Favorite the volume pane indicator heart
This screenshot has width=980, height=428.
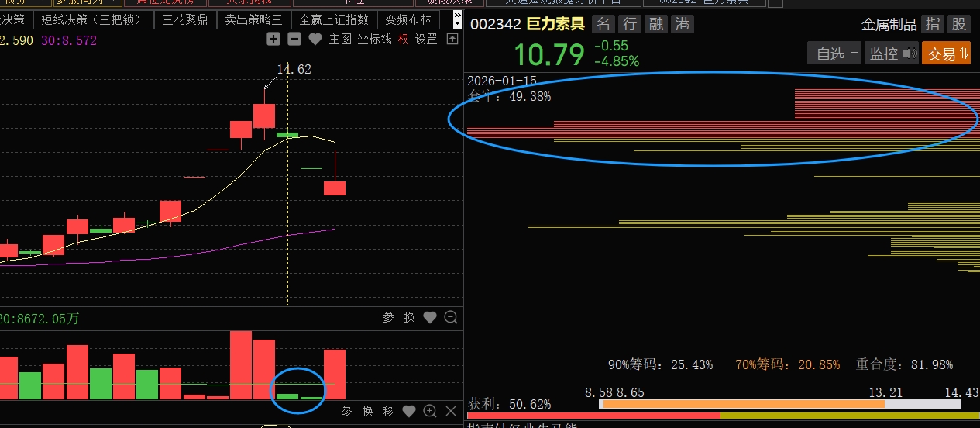tap(430, 317)
